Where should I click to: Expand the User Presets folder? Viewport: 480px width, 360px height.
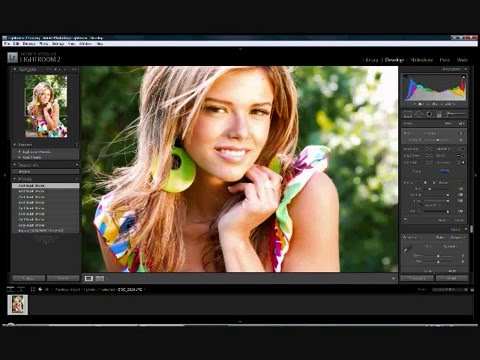(19, 157)
